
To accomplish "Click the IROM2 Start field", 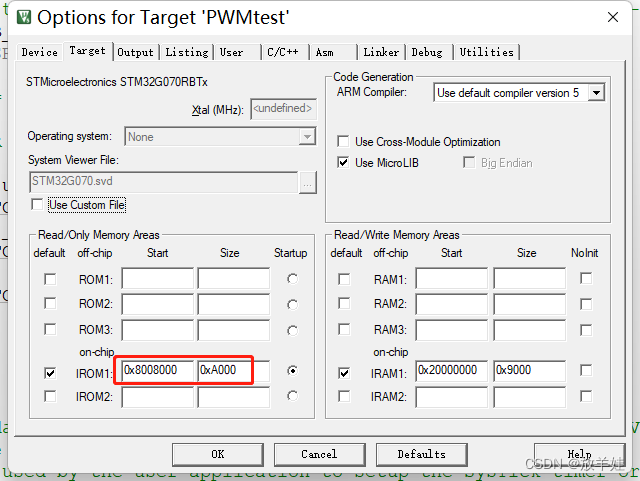I will click(x=158, y=397).
